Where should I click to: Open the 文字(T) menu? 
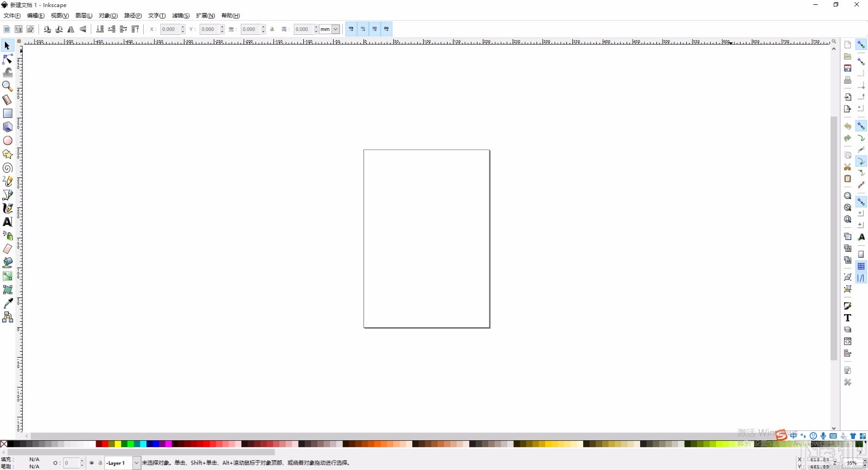pyautogui.click(x=157, y=16)
